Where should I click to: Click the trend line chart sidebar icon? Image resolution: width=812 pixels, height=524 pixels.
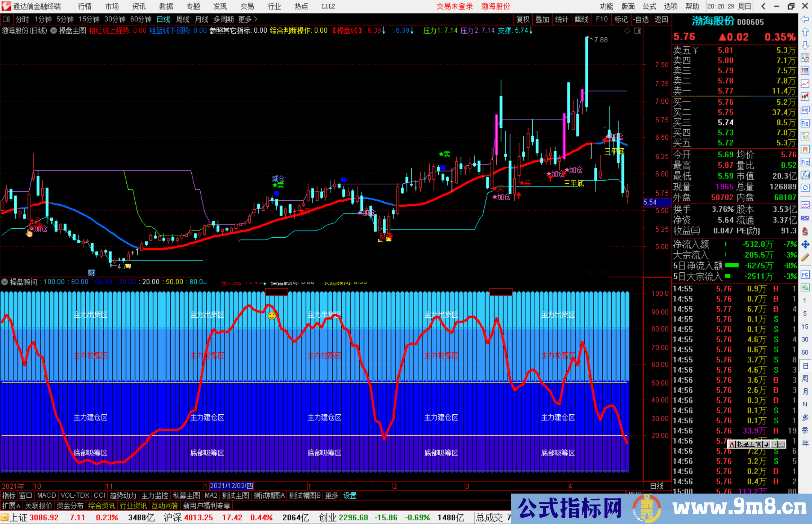click(805, 84)
